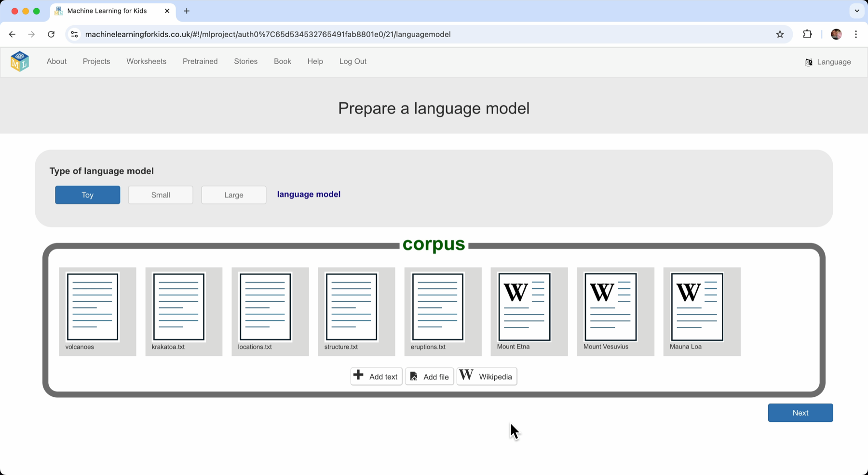Open the krakatoa.txt document icon
Viewport: 868px width, 475px height.
[x=179, y=307]
